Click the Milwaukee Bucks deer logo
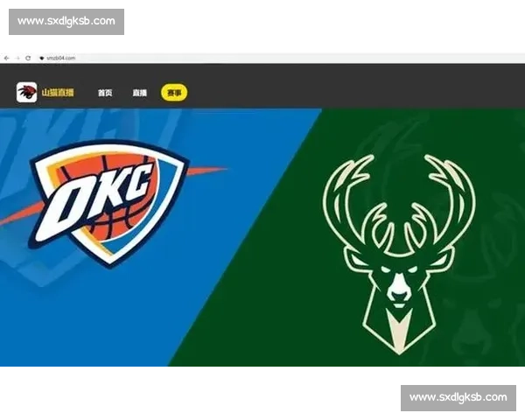This screenshot has width=525, height=420. coord(399,254)
